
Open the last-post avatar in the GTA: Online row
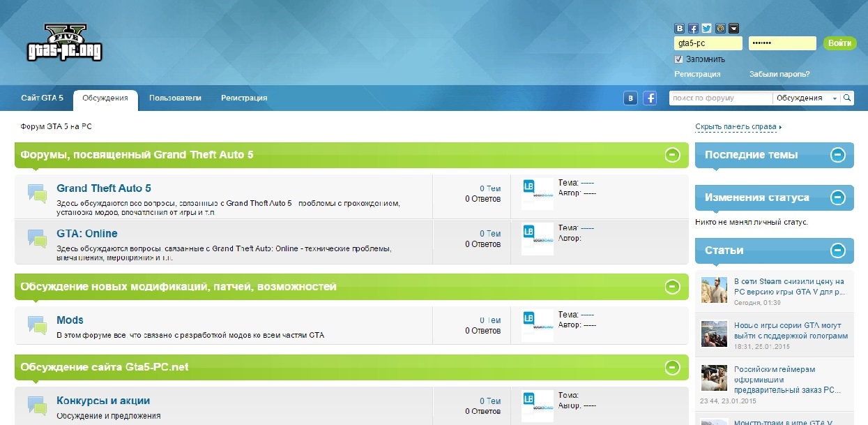tap(538, 239)
